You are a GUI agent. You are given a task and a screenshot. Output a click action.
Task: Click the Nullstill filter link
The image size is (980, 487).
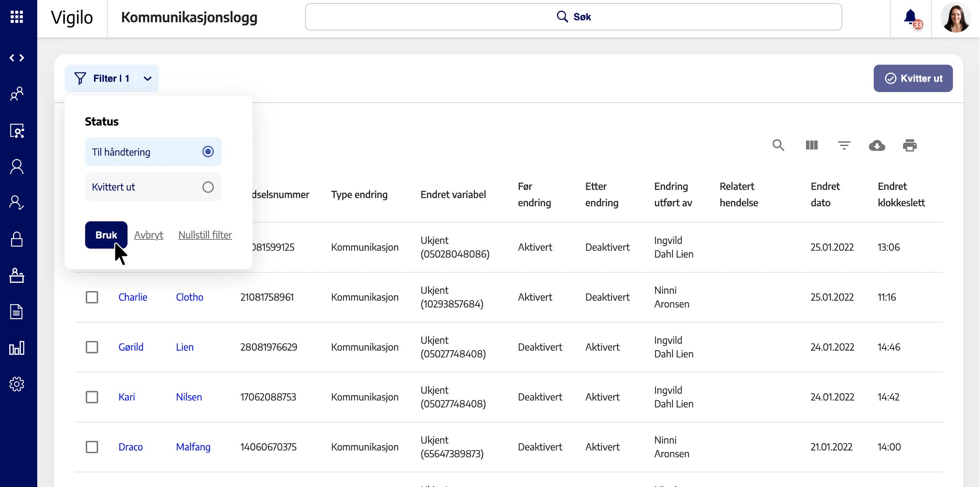pos(205,235)
